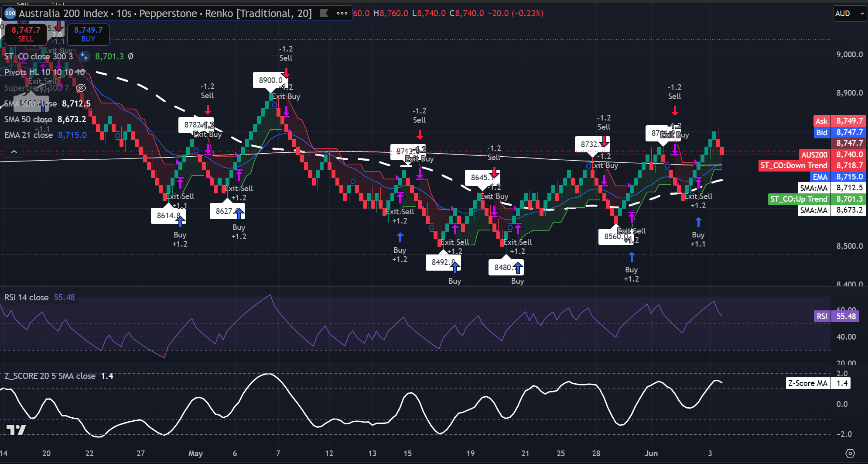Click the blue Bid price label
Screen dimensions: 868x464
click(840, 132)
